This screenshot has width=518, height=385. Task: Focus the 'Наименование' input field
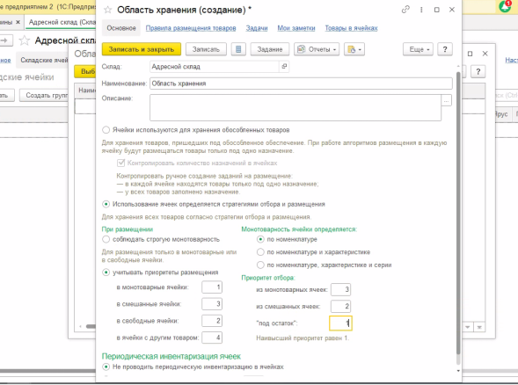pos(301,83)
